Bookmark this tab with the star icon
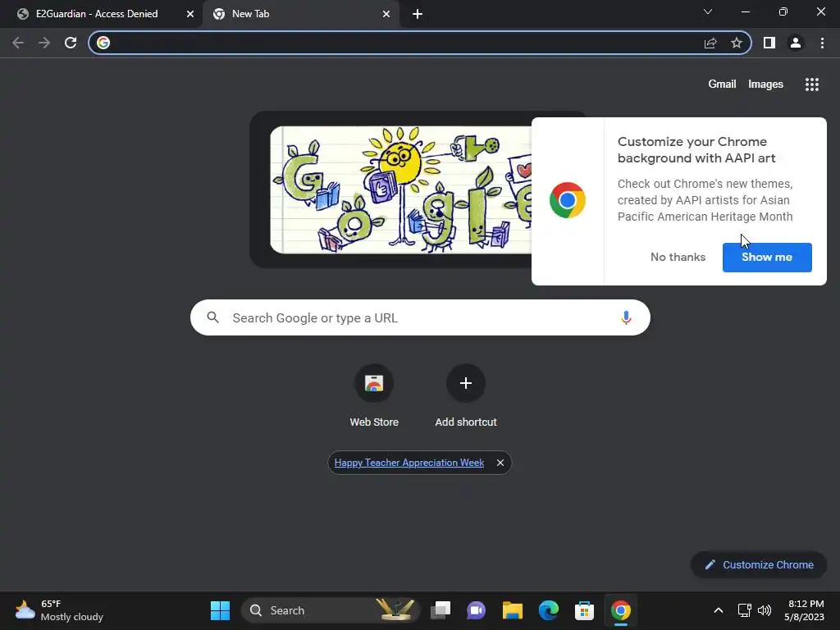 click(737, 43)
